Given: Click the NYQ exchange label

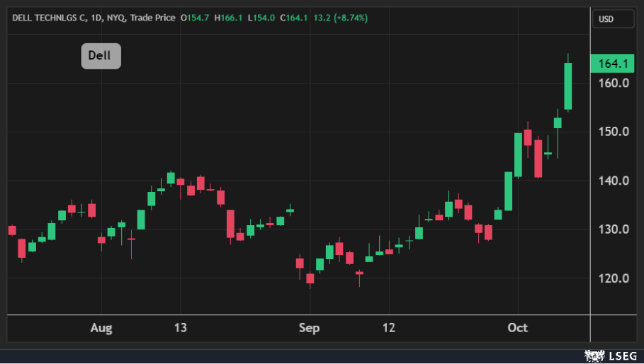Looking at the screenshot, I should click(x=115, y=18).
